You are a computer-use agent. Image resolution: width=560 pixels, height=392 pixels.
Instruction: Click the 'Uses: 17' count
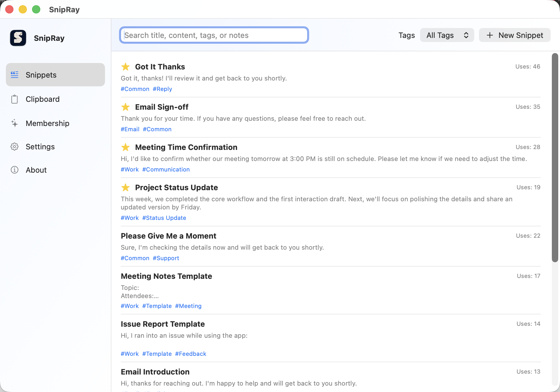[528, 276]
